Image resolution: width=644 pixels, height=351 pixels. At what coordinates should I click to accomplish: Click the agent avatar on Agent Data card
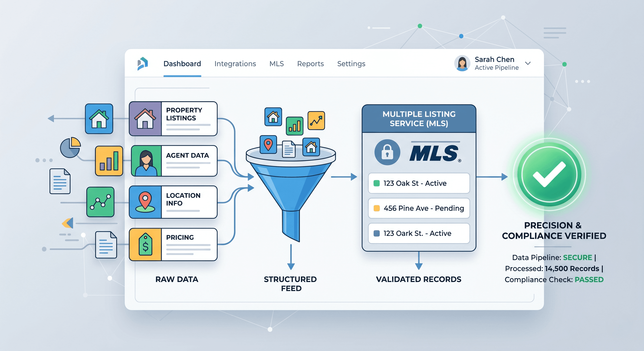click(146, 163)
